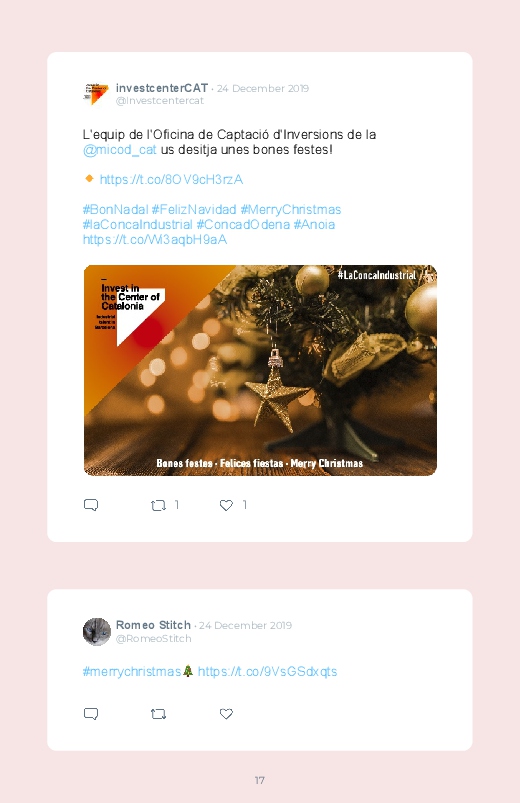Click the reply icon on Romeo Stitch tweet
Image resolution: width=520 pixels, height=803 pixels.
(x=91, y=714)
